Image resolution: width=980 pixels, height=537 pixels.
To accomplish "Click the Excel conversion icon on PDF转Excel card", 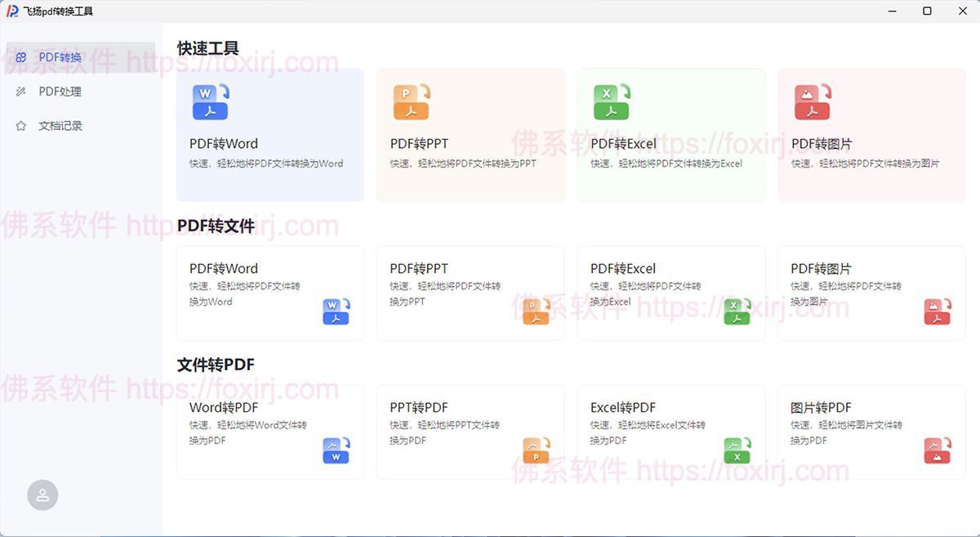I will tap(612, 99).
